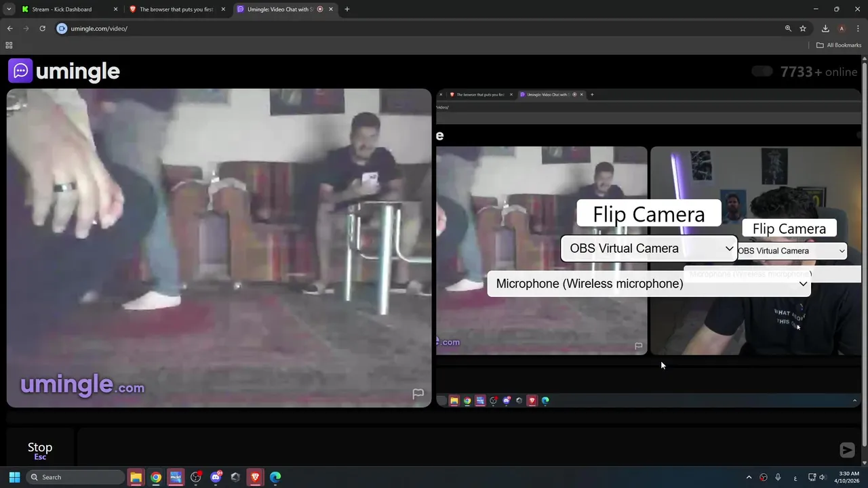Viewport: 868px width, 488px height.
Task: Toggle the switch next to online count
Action: tap(762, 71)
